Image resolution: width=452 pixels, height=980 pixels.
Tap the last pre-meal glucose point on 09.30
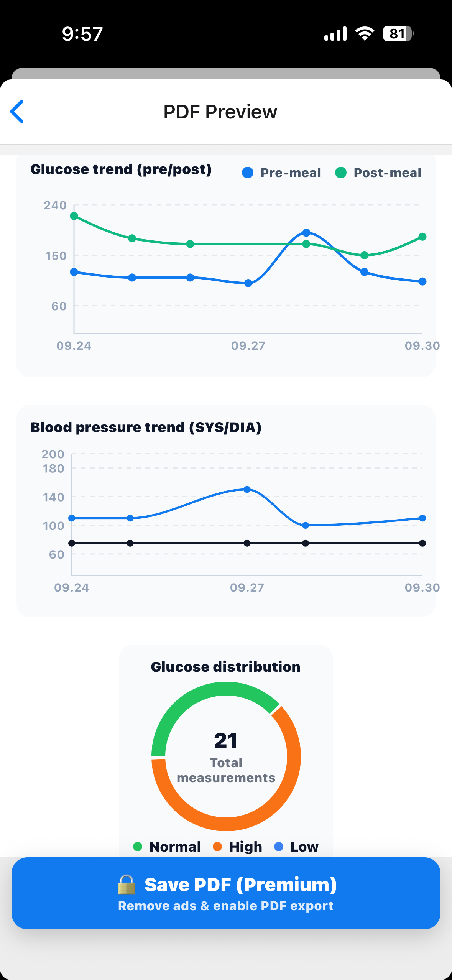pyautogui.click(x=422, y=281)
